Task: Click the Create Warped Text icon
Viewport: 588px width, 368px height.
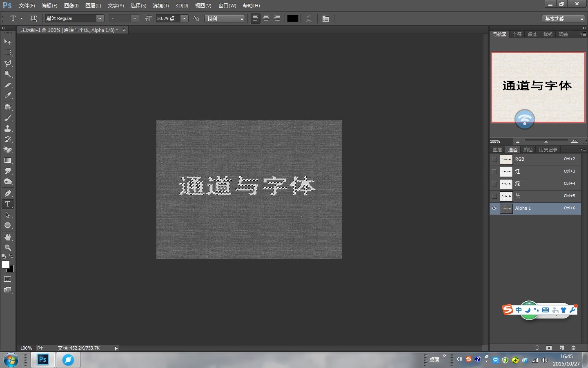Action: [309, 19]
